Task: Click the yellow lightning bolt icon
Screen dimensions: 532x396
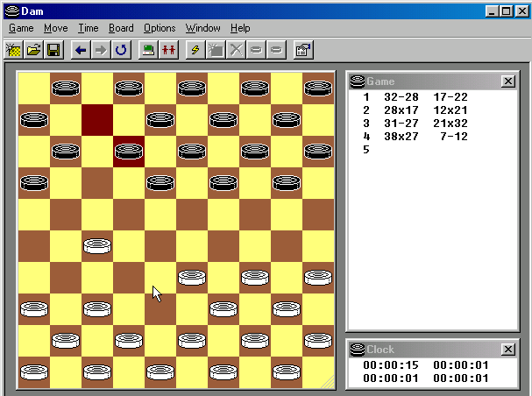Action: (195, 50)
